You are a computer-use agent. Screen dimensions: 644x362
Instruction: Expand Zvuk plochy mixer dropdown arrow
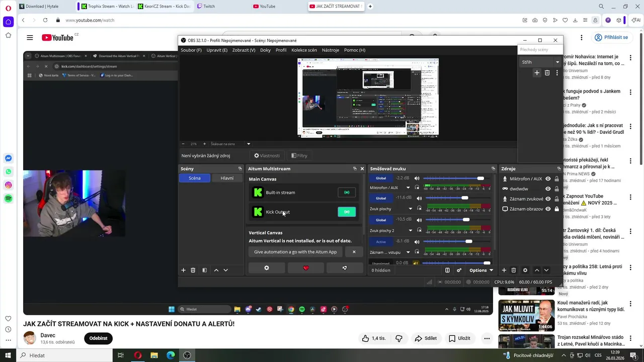[410, 209]
